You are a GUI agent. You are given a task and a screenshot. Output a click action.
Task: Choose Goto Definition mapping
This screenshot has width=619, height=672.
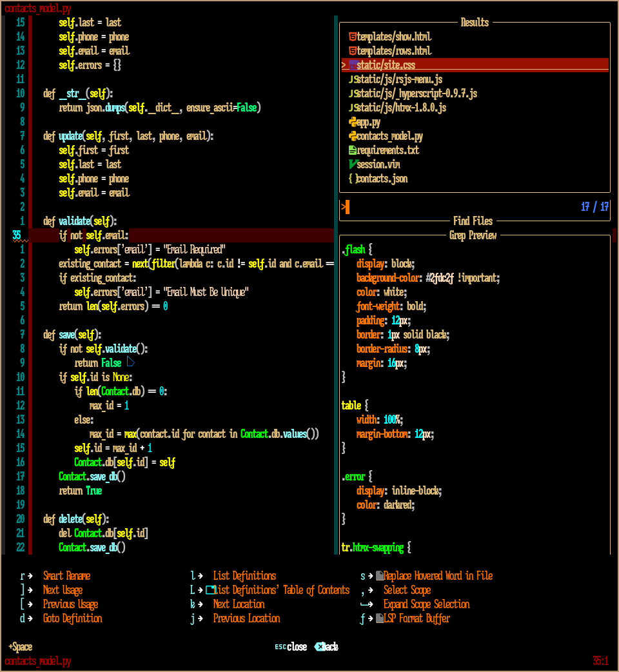(72, 618)
